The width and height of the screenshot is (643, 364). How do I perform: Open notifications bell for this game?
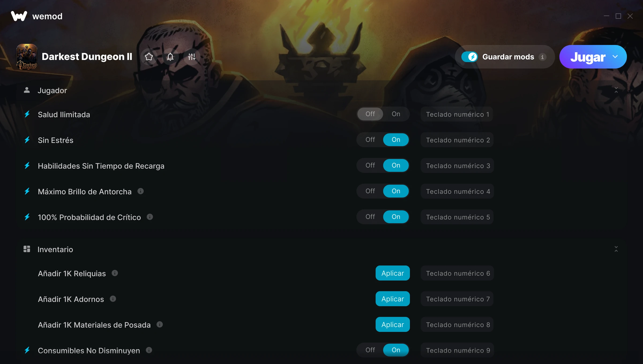(x=170, y=57)
